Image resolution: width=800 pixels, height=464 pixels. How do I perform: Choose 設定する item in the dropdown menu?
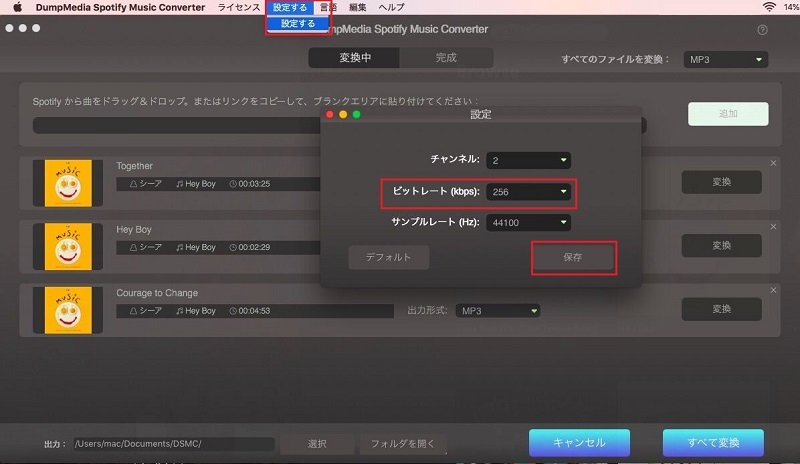pos(298,23)
